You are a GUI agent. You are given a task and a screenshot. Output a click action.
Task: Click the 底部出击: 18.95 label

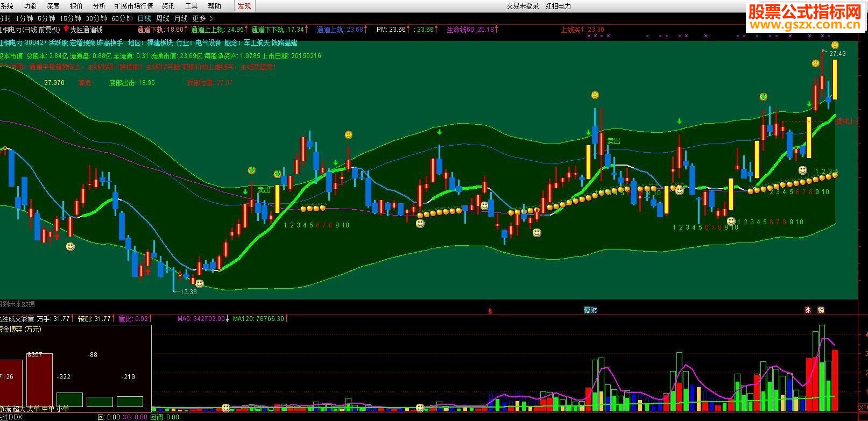(132, 83)
